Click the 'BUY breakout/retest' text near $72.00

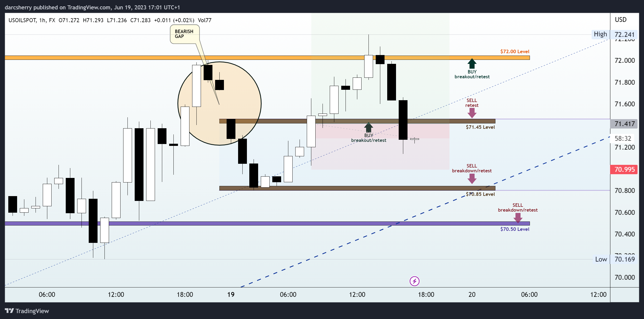(x=472, y=74)
